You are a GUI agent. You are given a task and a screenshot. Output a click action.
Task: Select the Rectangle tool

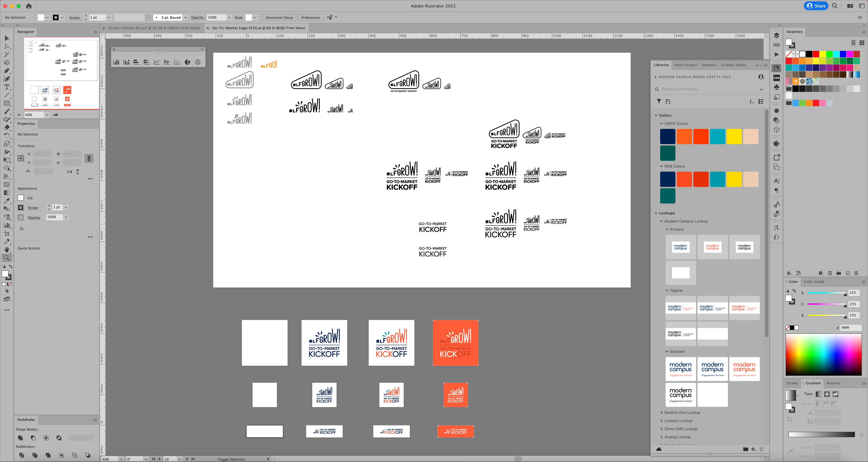7,103
